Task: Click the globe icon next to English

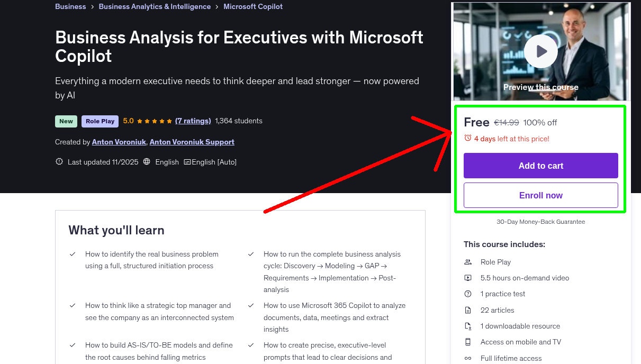Action: [146, 161]
